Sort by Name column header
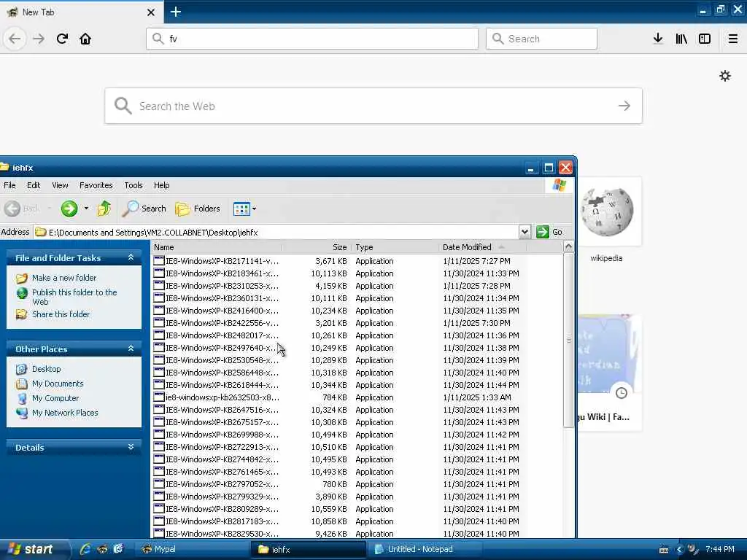 coord(216,247)
